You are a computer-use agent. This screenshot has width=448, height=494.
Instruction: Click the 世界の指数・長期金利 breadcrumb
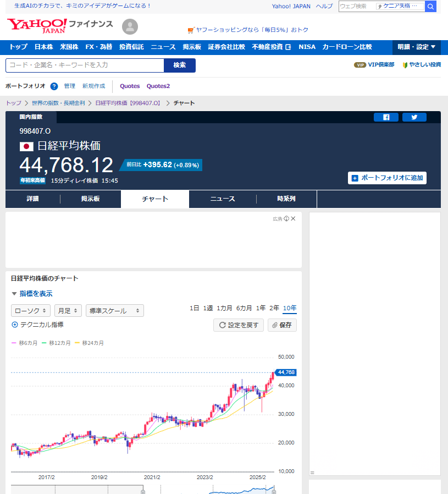point(58,103)
